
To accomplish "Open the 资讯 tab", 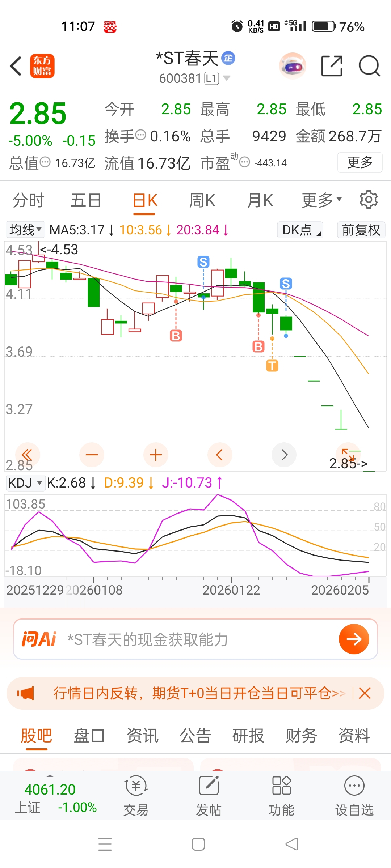I will point(142,736).
